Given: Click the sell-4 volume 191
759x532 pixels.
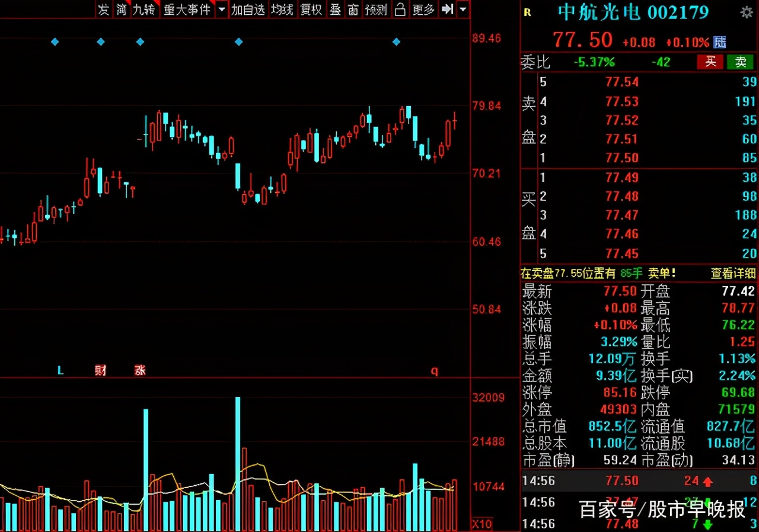Looking at the screenshot, I should (x=746, y=102).
